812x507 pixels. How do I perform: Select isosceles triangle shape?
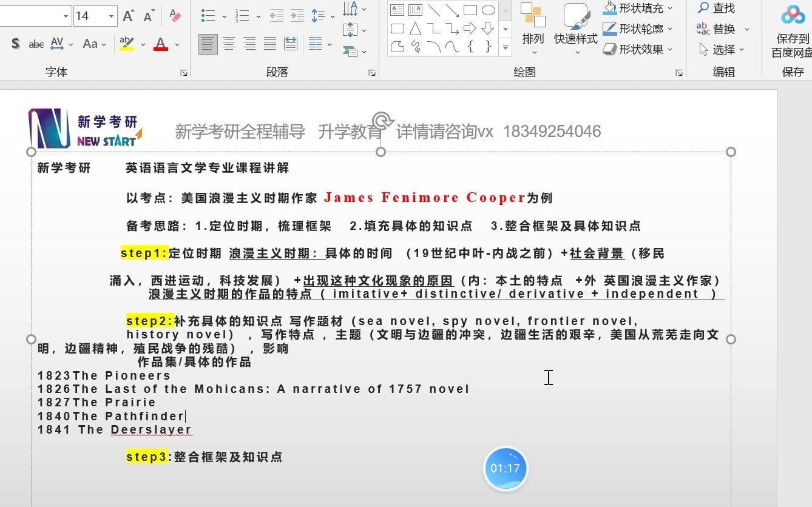coord(415,28)
